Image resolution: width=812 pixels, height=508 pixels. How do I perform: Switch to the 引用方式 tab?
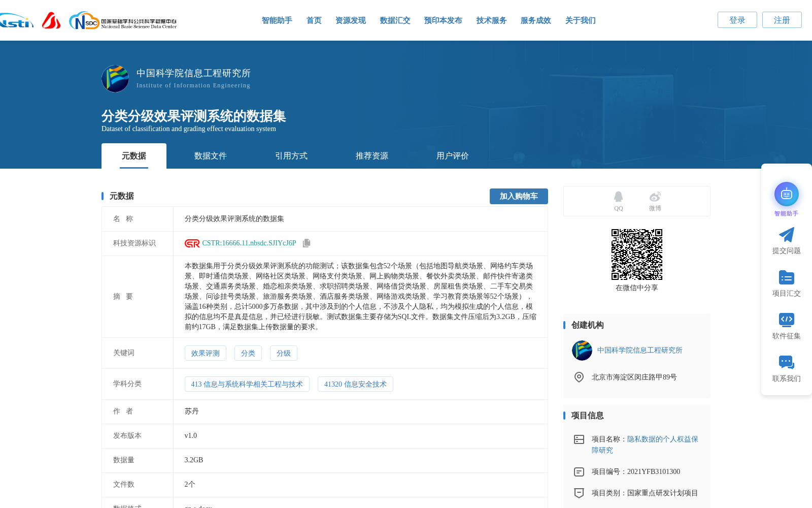[291, 156]
